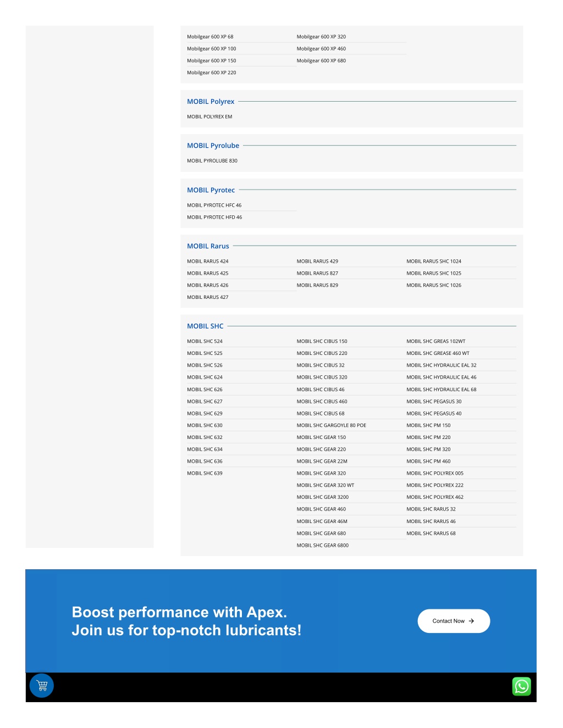Screen dimensions: 563x728
Task: Select MOBIL SHC PM 460
Action: 428,462
